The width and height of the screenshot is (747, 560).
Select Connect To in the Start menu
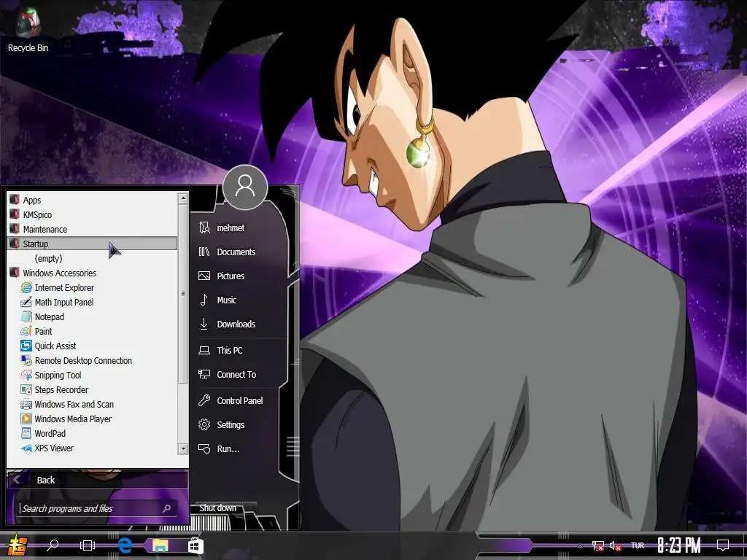pyautogui.click(x=241, y=374)
